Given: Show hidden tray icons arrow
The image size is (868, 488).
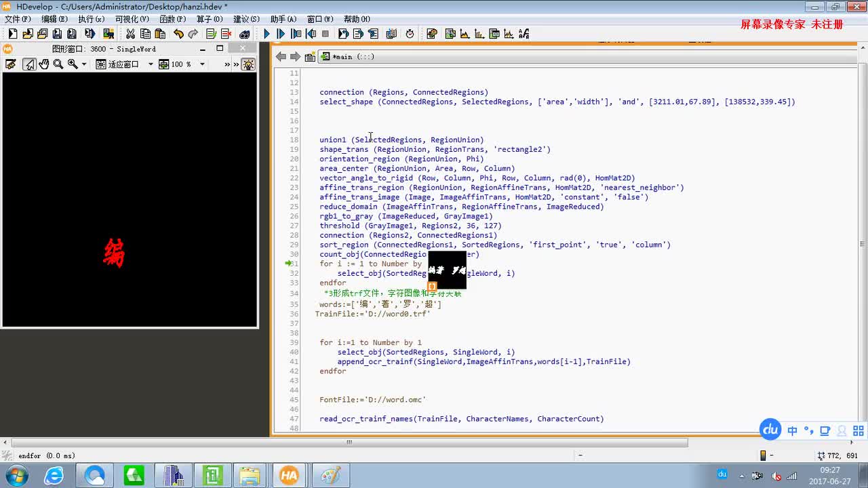Looking at the screenshot, I should coord(741,476).
